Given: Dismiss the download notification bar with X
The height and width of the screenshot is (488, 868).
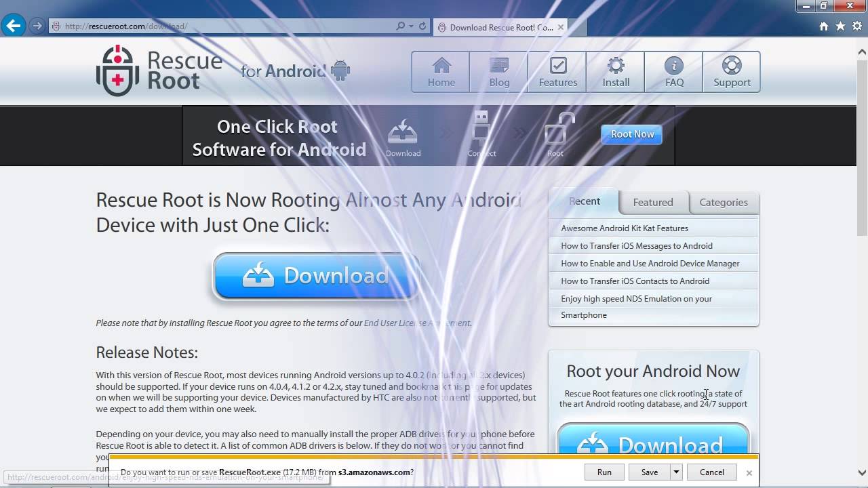Looking at the screenshot, I should pos(749,472).
